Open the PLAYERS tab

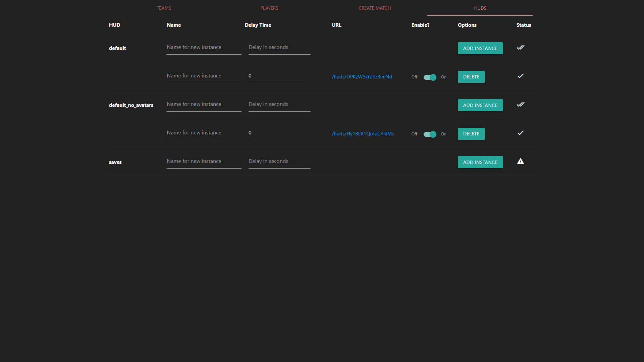click(x=269, y=8)
